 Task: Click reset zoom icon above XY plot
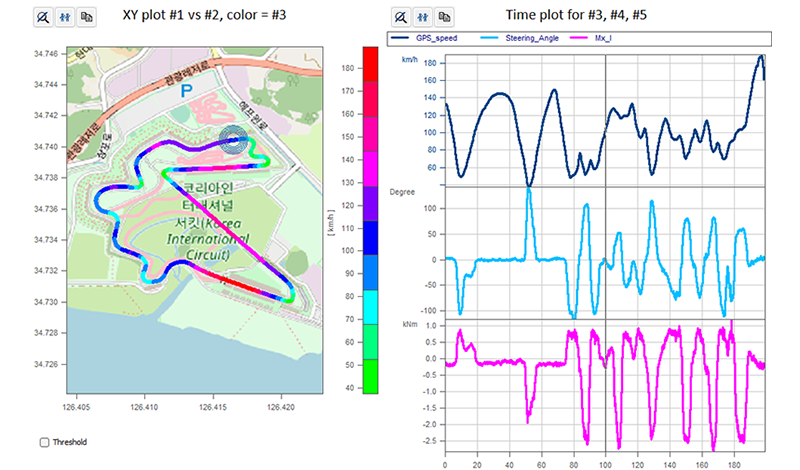point(43,18)
